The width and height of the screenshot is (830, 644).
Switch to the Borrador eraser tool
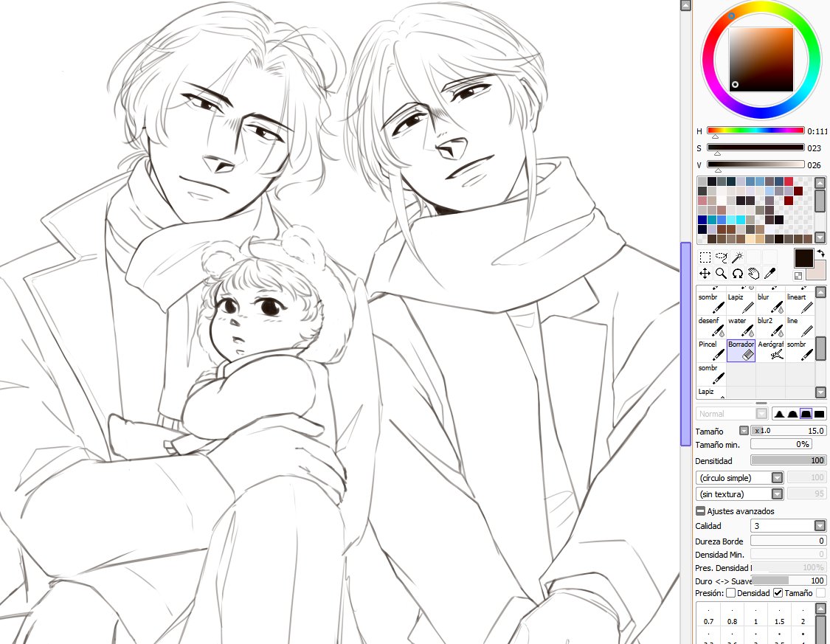tap(741, 350)
